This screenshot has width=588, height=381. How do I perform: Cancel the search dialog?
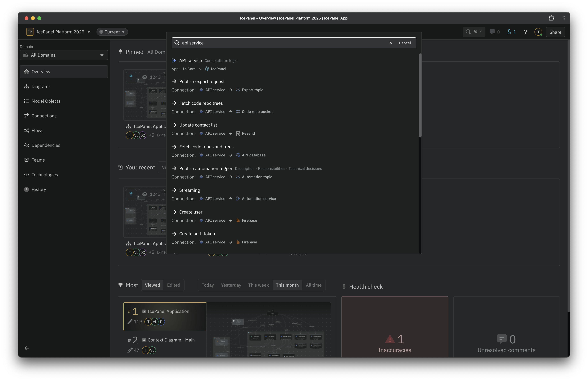tap(405, 43)
